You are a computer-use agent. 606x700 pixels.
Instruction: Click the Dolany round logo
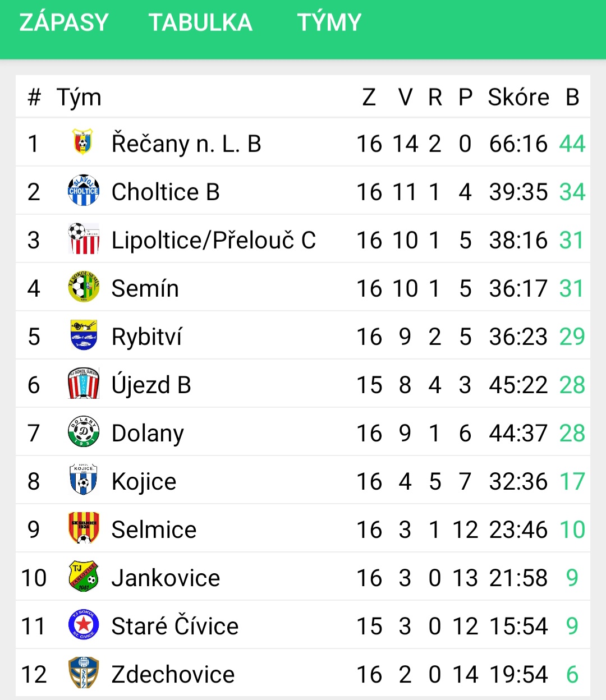(x=83, y=431)
